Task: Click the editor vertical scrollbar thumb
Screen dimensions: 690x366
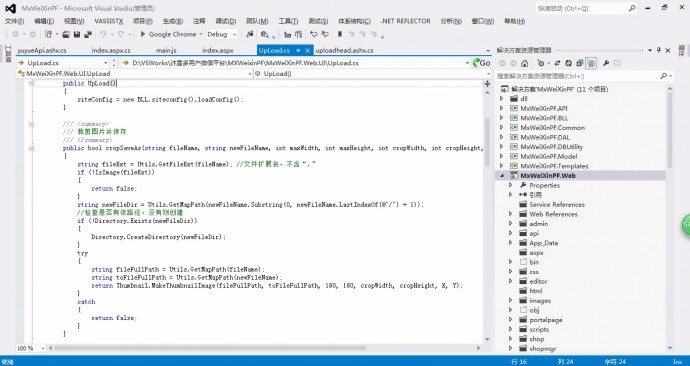Action: click(x=487, y=142)
